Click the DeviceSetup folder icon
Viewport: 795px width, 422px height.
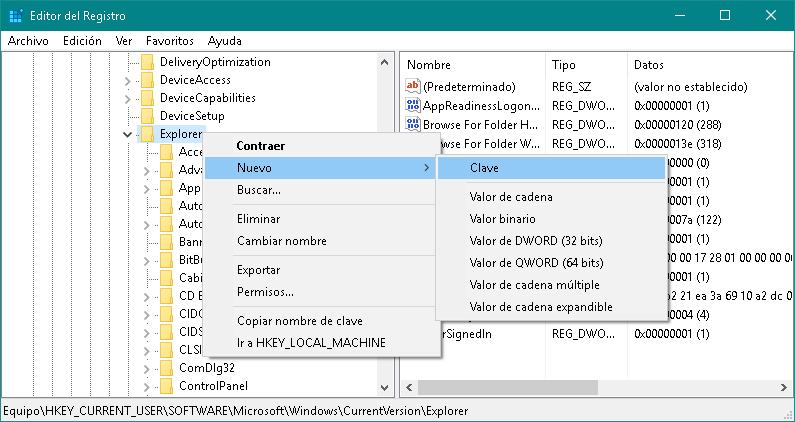(x=146, y=116)
